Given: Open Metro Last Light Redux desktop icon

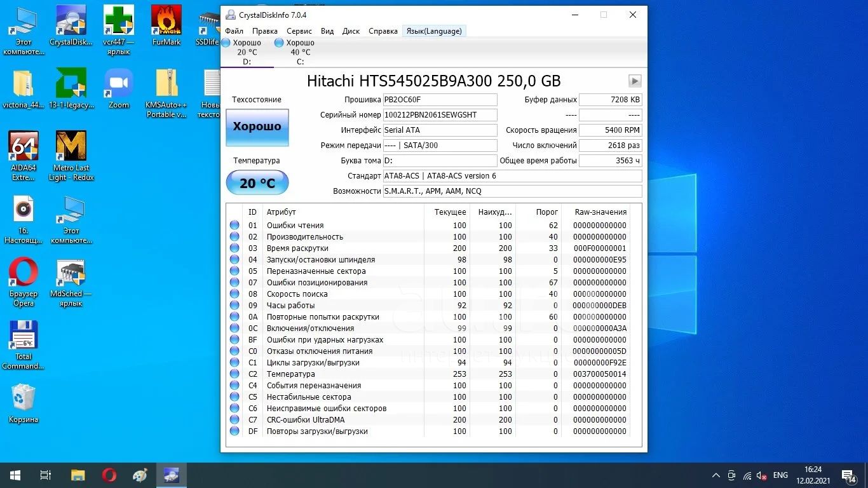Looking at the screenshot, I should click(x=71, y=156).
